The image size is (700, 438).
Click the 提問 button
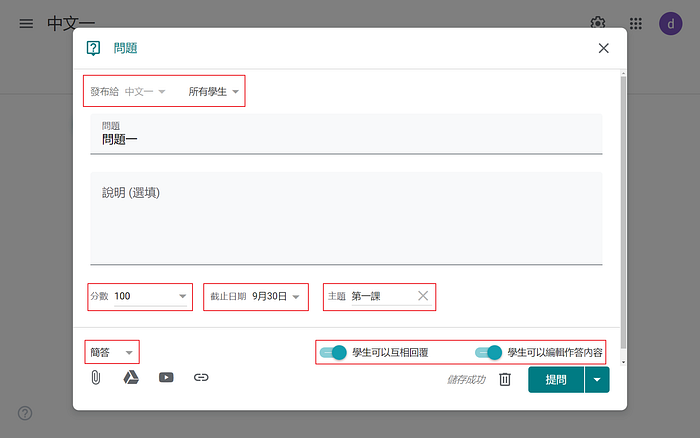pos(556,380)
